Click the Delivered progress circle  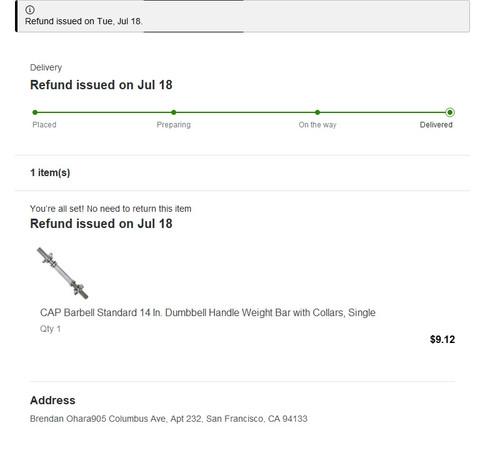pos(450,112)
